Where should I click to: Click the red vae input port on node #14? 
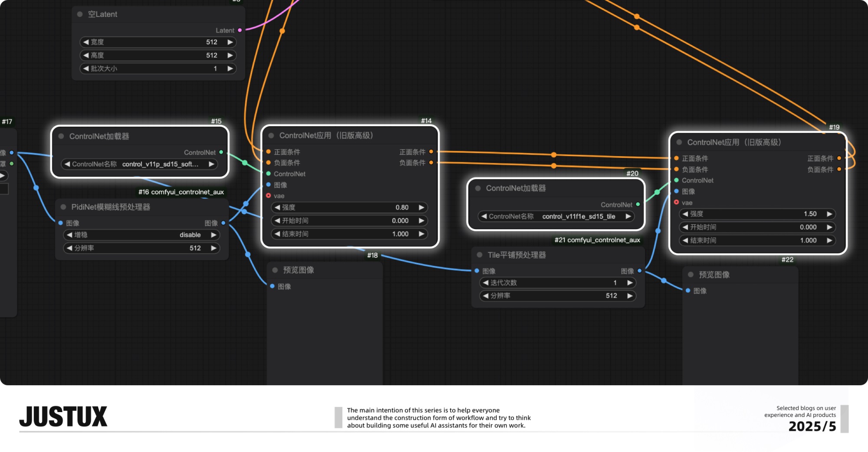(x=269, y=196)
